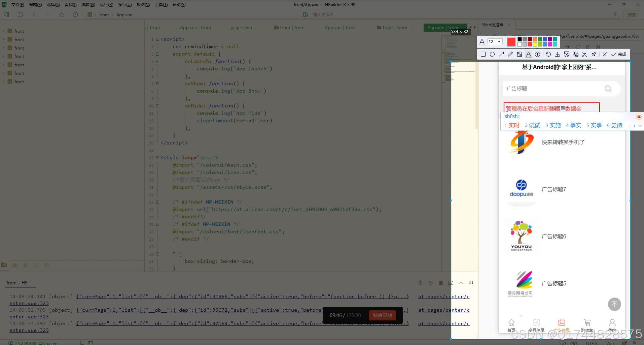Click the OCR text recognition icon
This screenshot has width=644, height=345.
click(x=585, y=54)
